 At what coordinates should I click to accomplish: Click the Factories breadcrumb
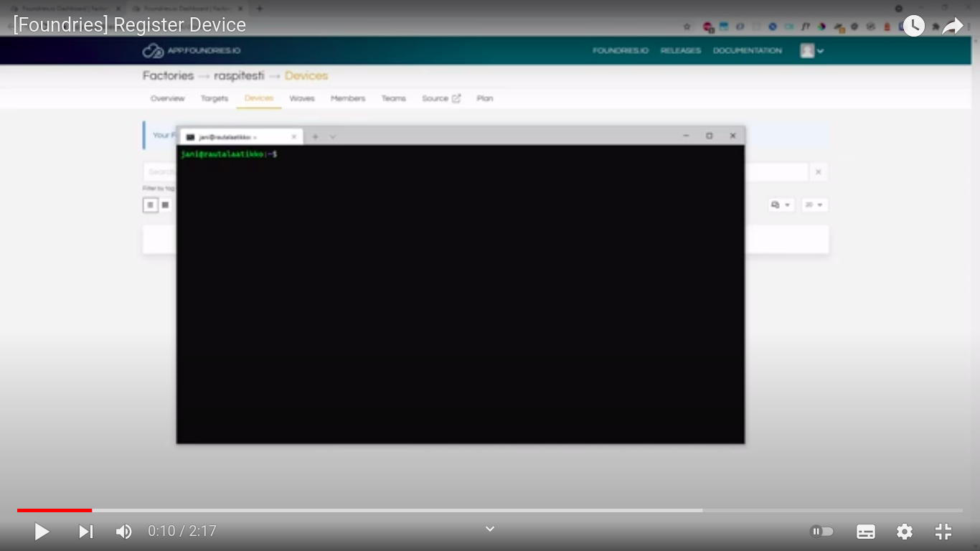coord(168,76)
